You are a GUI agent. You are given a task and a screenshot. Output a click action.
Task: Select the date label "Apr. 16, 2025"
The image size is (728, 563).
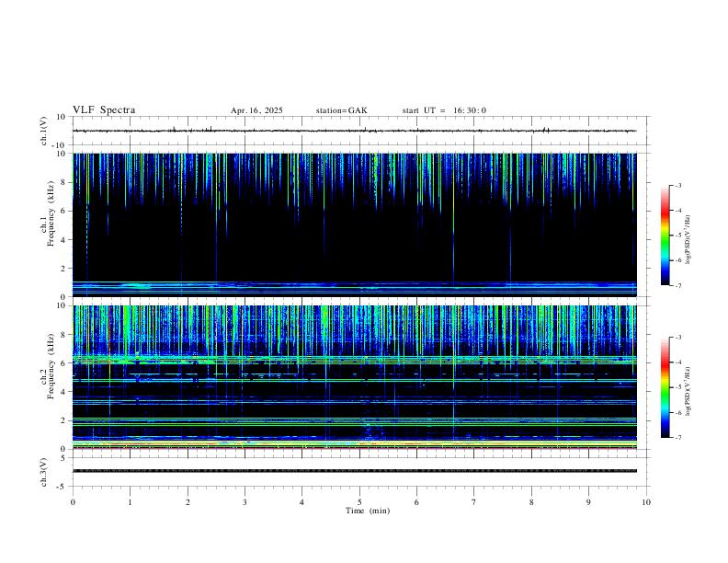(256, 110)
